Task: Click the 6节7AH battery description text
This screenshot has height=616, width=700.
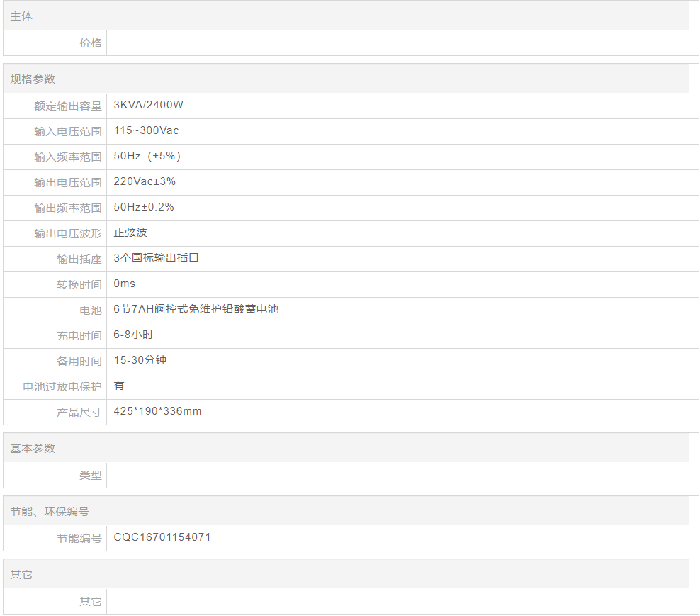Action: (196, 309)
